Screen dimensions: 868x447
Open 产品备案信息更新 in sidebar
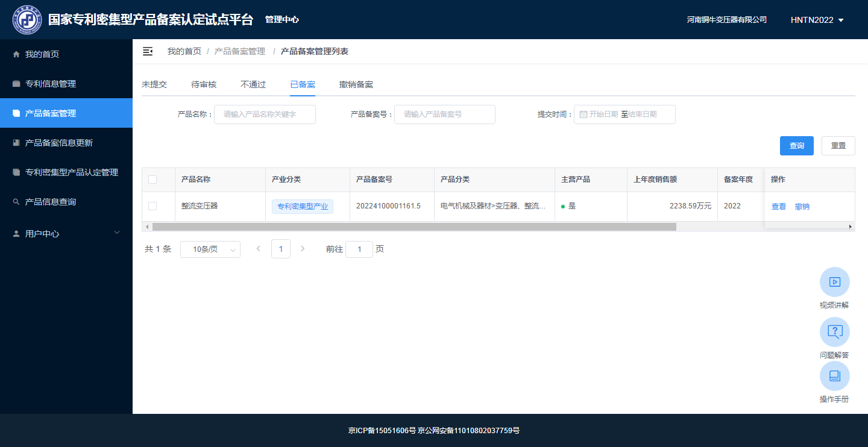pyautogui.click(x=66, y=143)
